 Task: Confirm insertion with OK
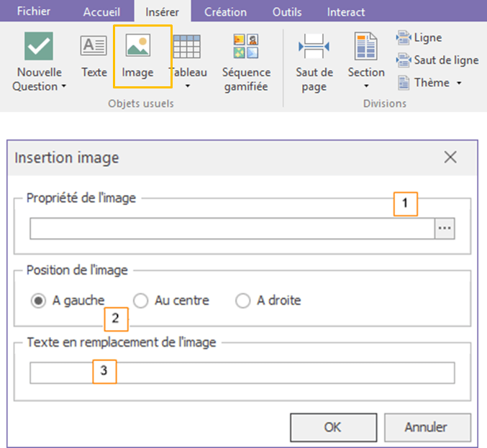[334, 427]
